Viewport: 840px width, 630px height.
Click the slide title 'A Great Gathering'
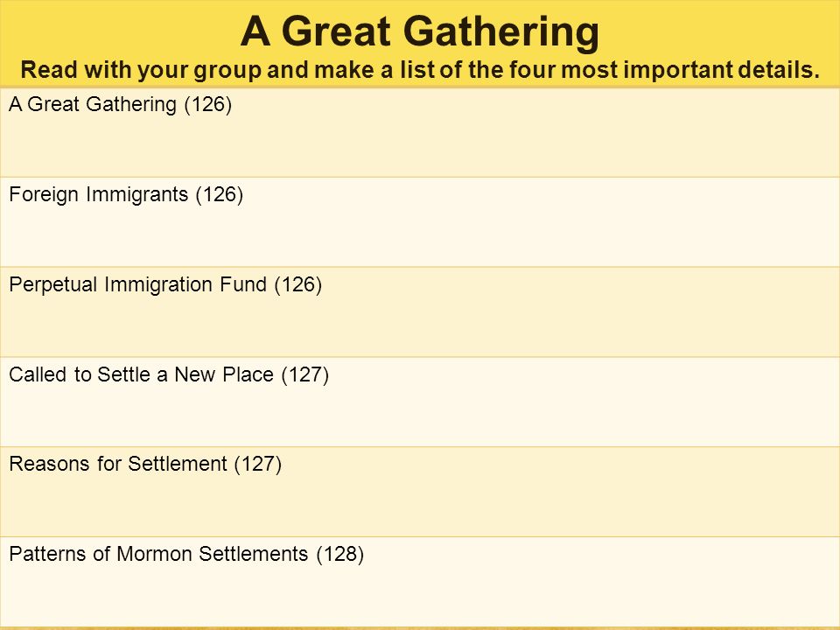pyautogui.click(x=419, y=31)
